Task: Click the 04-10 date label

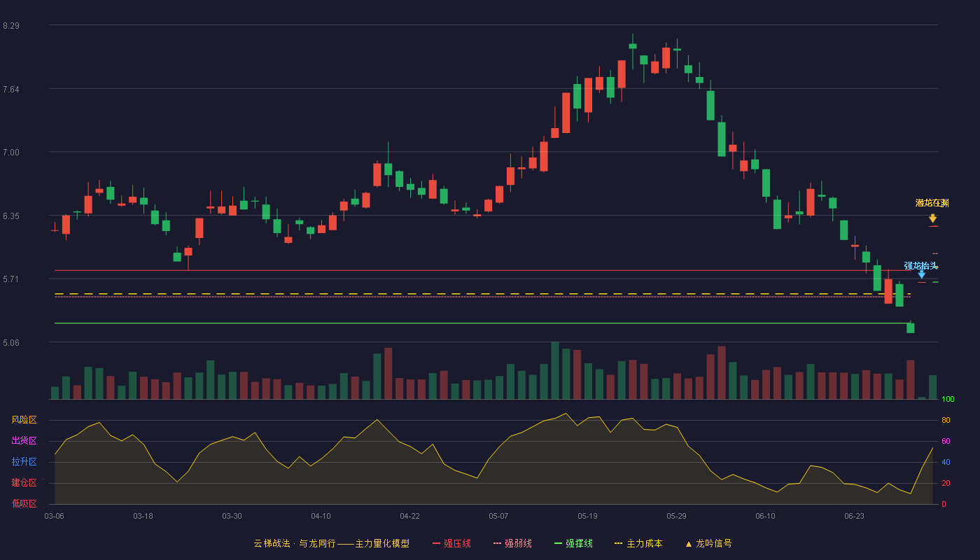Action: tap(321, 516)
